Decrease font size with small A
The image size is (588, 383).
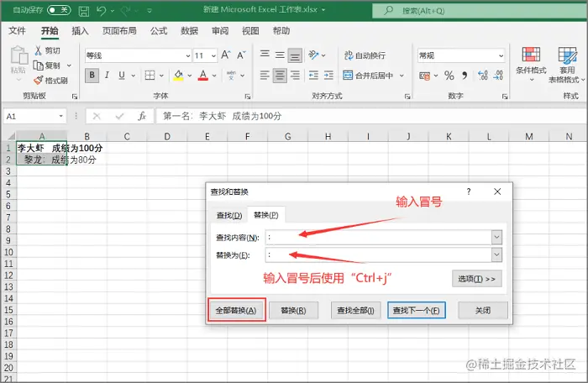click(241, 55)
